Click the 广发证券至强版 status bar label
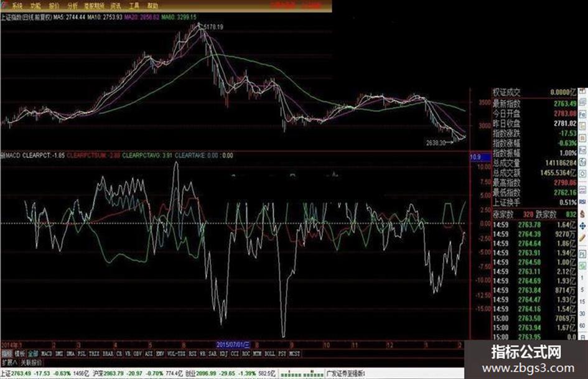 (346, 374)
